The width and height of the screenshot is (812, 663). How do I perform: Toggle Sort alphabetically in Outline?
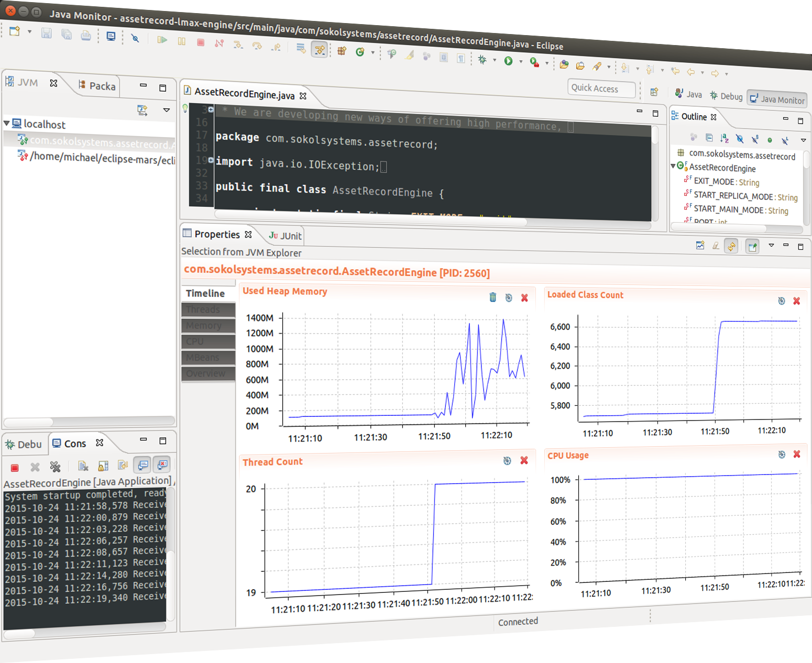coord(724,138)
